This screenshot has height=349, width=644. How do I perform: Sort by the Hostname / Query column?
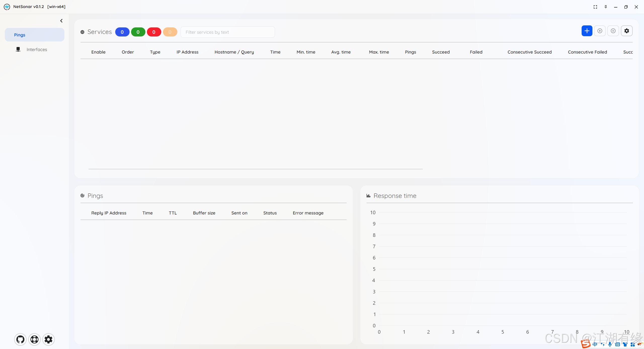click(234, 52)
